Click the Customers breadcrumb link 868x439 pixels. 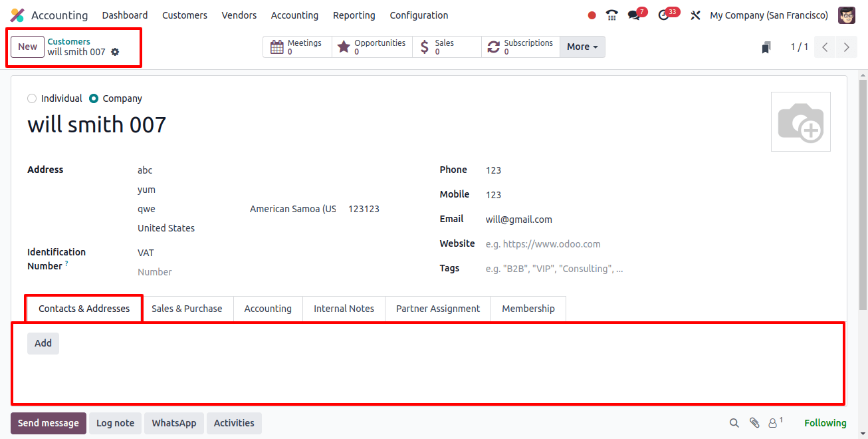click(68, 41)
